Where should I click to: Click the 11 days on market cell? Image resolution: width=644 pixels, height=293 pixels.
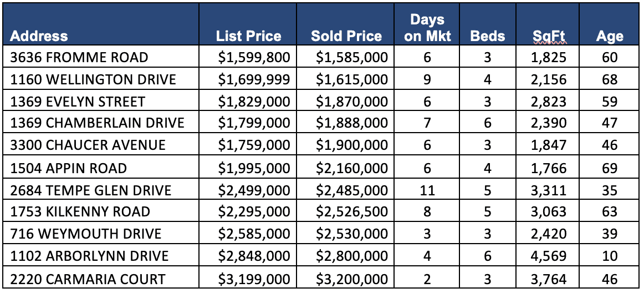click(x=427, y=190)
